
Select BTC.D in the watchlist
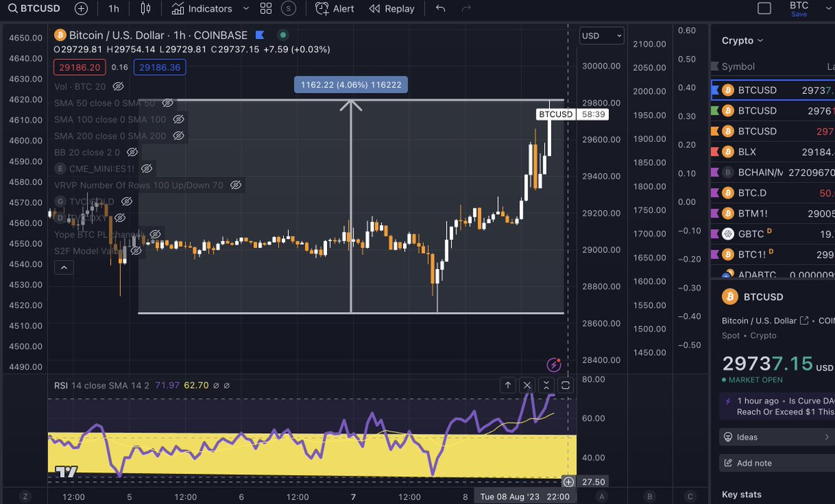click(x=772, y=193)
